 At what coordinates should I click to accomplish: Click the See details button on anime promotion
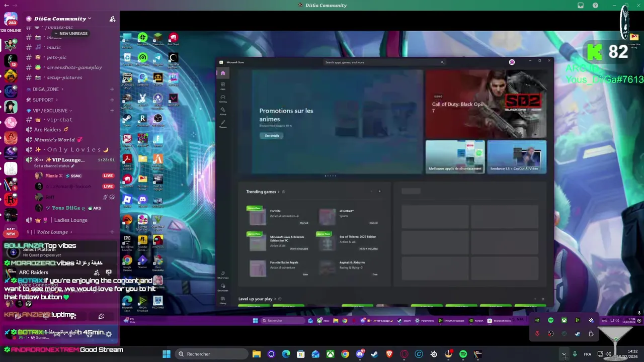(x=272, y=136)
